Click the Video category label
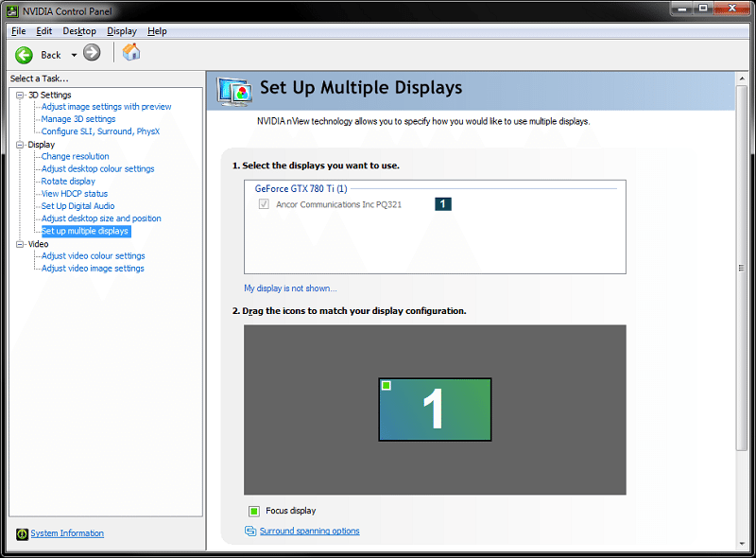756x558 pixels. pos(38,244)
